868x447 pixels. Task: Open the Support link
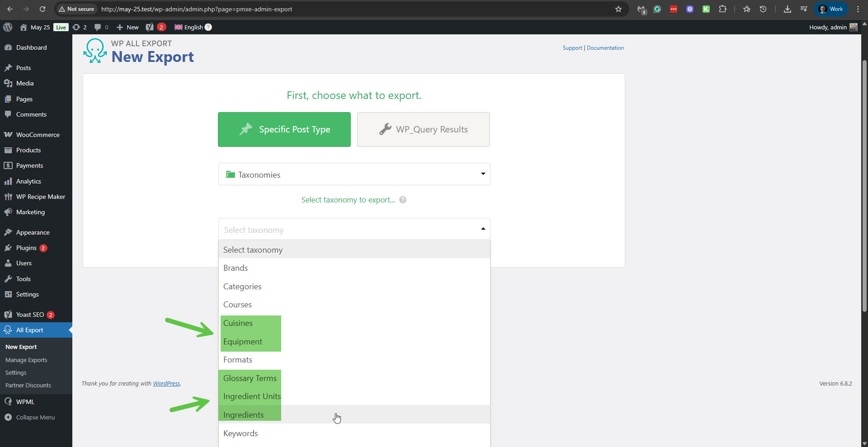[x=572, y=48]
